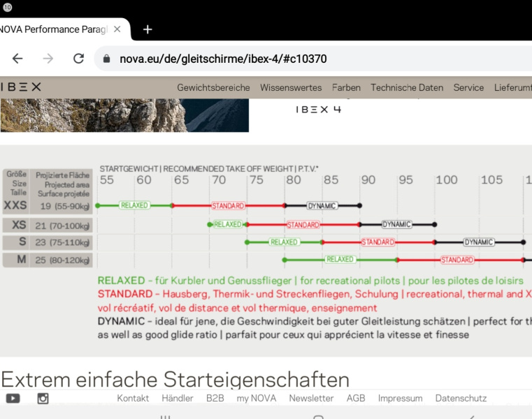Jump to the Farben section
Screen dimensions: 532x419
coord(346,87)
